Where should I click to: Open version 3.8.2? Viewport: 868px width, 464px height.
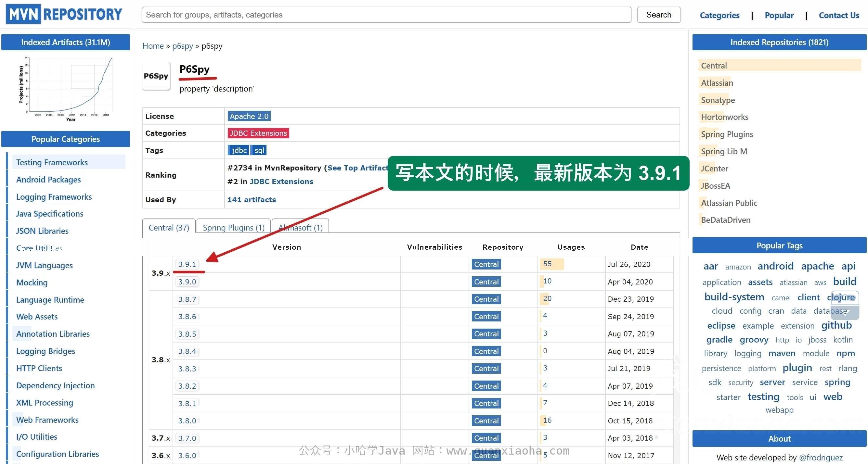click(x=187, y=386)
